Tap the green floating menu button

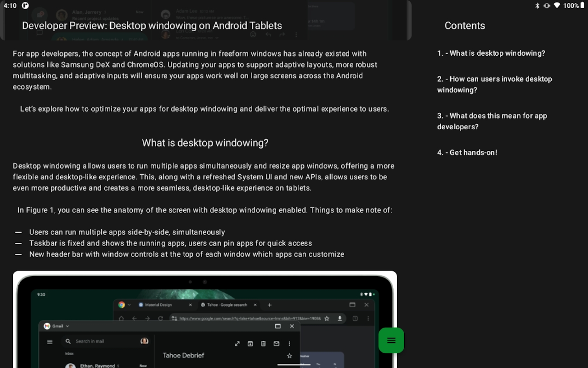(x=391, y=340)
